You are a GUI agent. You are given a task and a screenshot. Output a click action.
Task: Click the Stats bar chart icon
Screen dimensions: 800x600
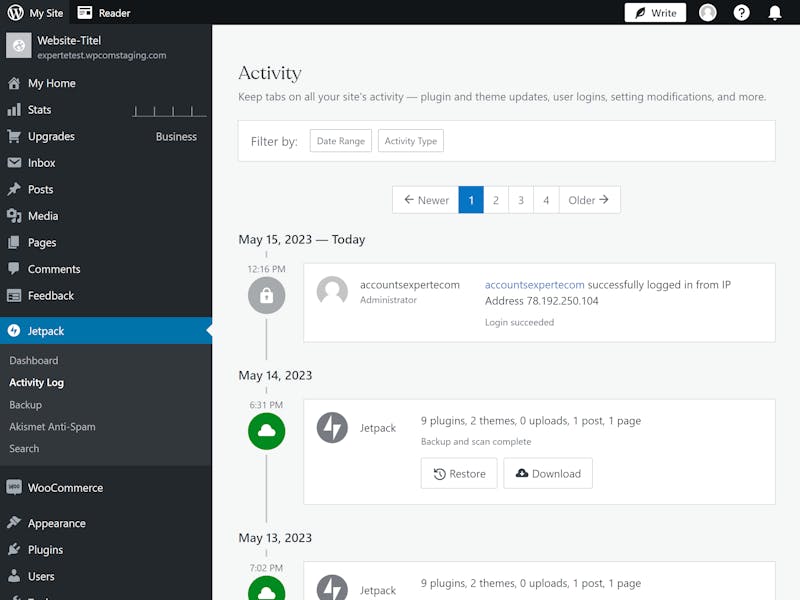14,110
